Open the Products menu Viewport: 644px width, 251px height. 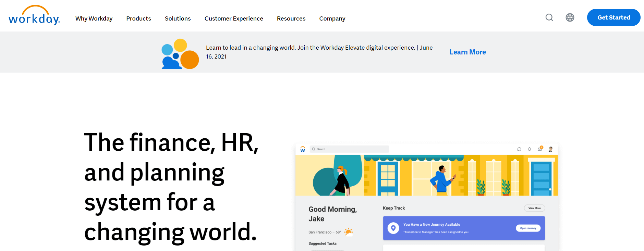138,18
